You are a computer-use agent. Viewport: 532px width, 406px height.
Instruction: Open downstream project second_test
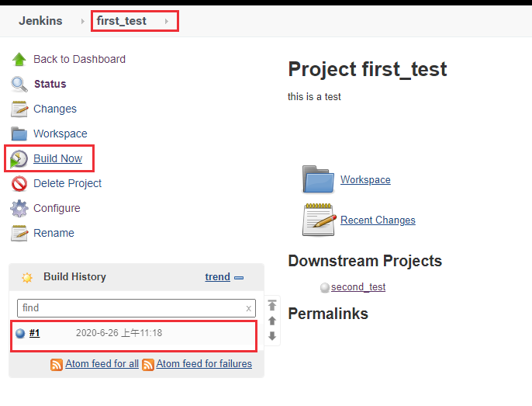click(x=358, y=287)
